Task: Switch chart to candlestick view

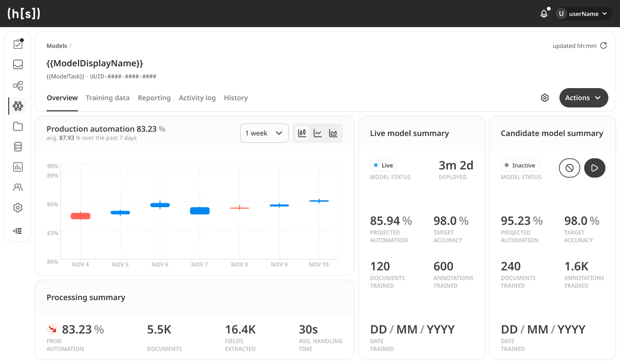Action: tap(302, 133)
